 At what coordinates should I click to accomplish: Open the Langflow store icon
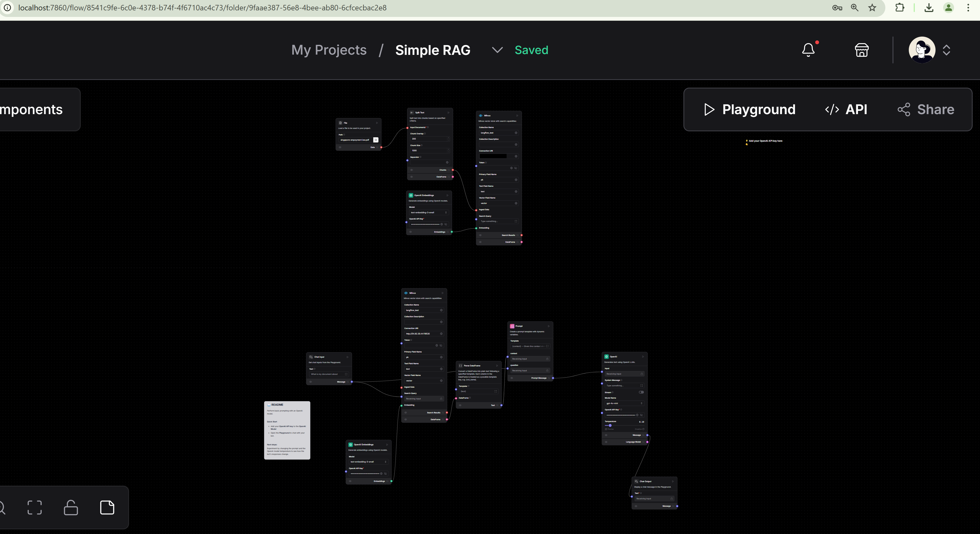[862, 50]
